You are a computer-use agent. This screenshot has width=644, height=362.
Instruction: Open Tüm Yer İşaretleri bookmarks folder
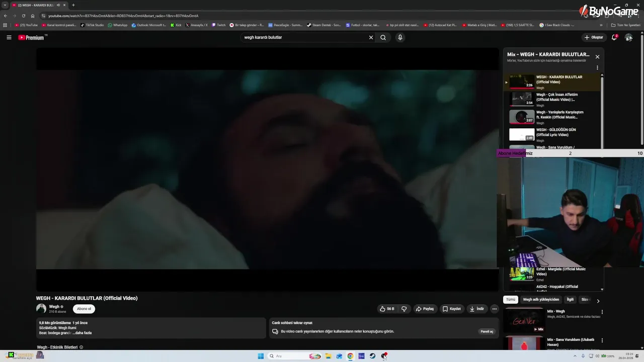pos(626,25)
